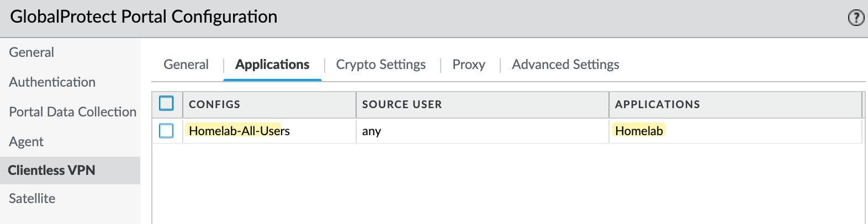Open the Advanced Settings tab
Viewport: 868px width, 224px height.
coord(565,65)
